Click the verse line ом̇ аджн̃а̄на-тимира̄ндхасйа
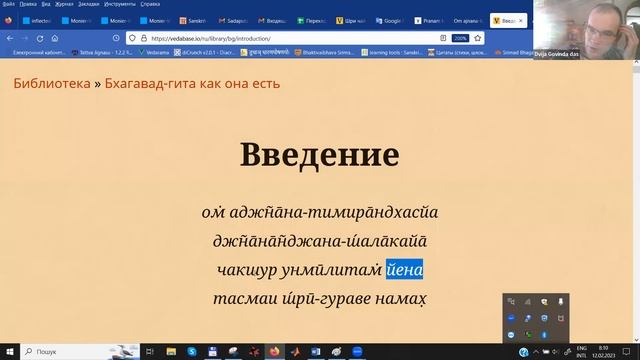Viewport: 640px width, 360px height. [x=320, y=212]
